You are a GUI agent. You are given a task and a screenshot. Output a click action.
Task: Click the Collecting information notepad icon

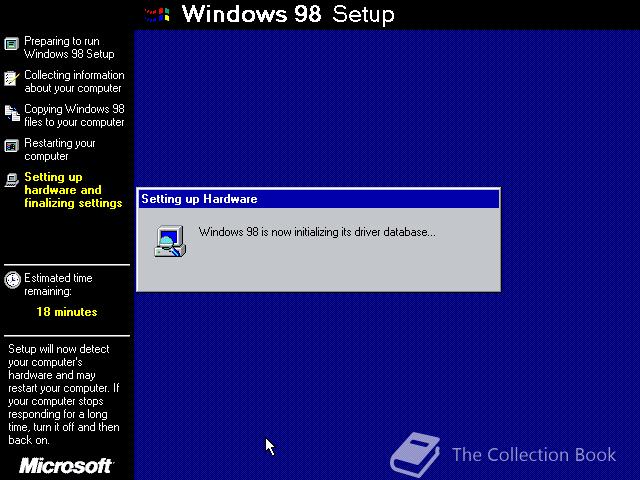click(x=11, y=78)
